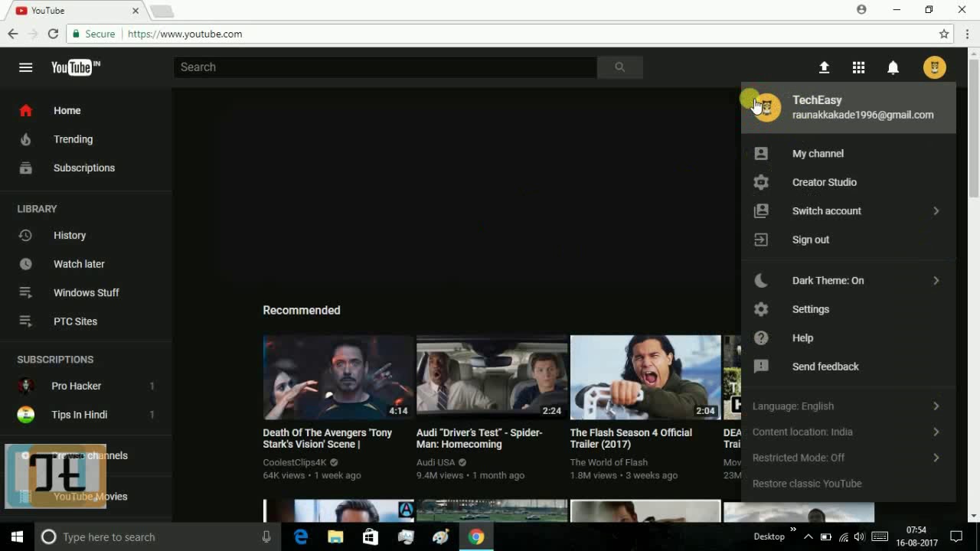Expand Content location: India option

click(848, 432)
